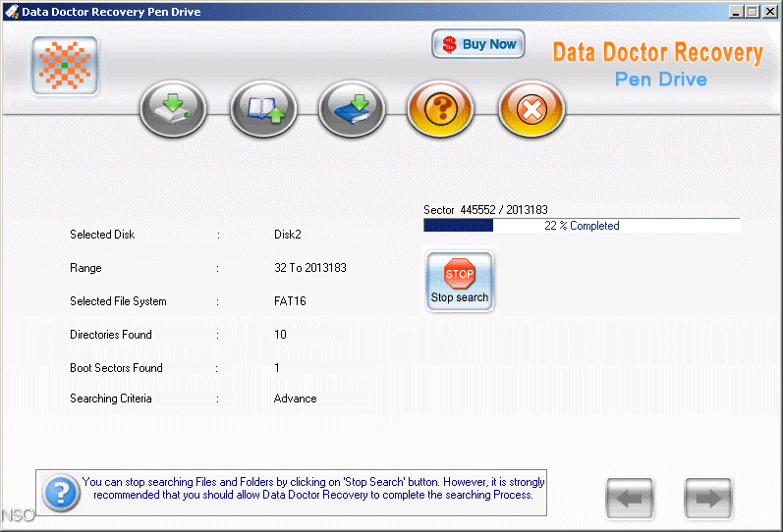Click the Searching Criteria label
Image resolution: width=783 pixels, height=532 pixels.
(x=111, y=399)
